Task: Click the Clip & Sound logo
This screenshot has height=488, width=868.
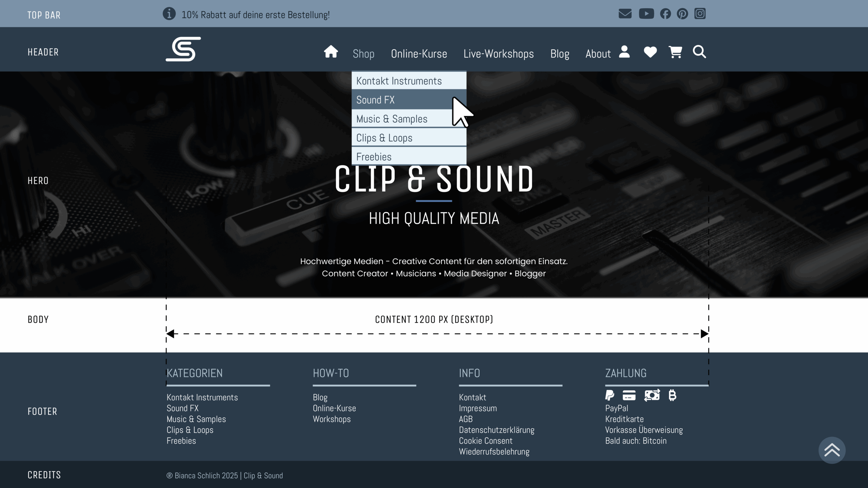Action: tap(183, 49)
